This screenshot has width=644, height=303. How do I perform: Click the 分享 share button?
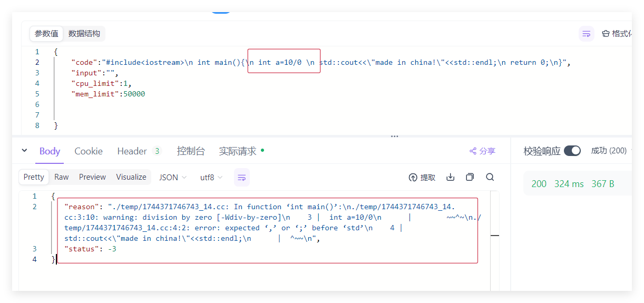click(x=482, y=151)
